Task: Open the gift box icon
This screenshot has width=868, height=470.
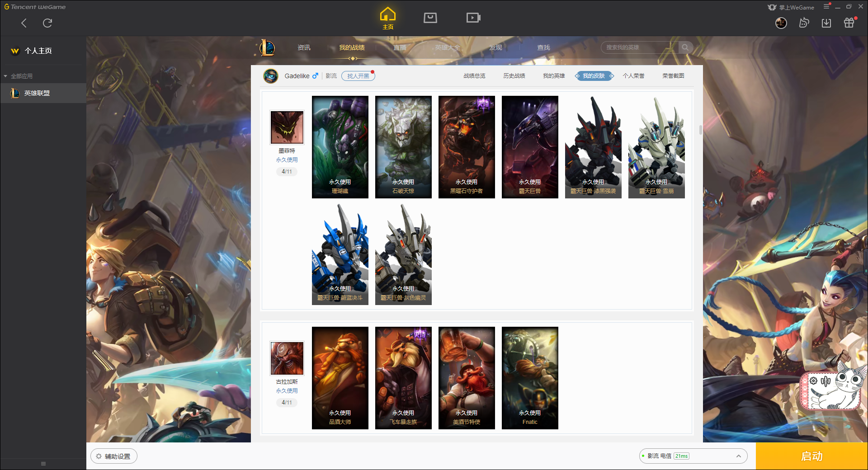Action: 849,23
